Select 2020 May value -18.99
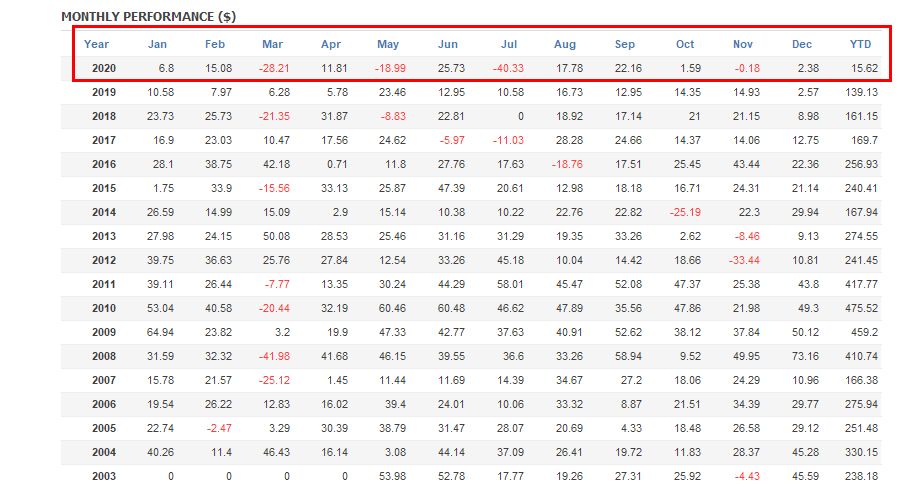 pos(390,68)
